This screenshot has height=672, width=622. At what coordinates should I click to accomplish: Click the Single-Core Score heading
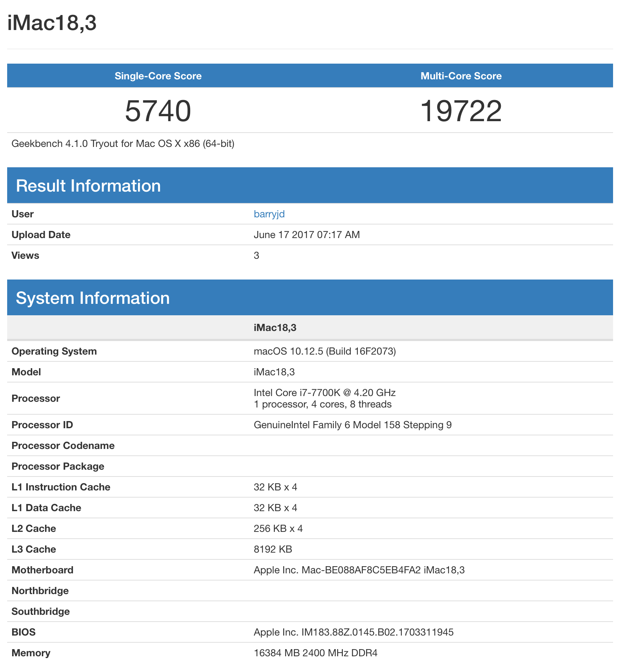[158, 76]
